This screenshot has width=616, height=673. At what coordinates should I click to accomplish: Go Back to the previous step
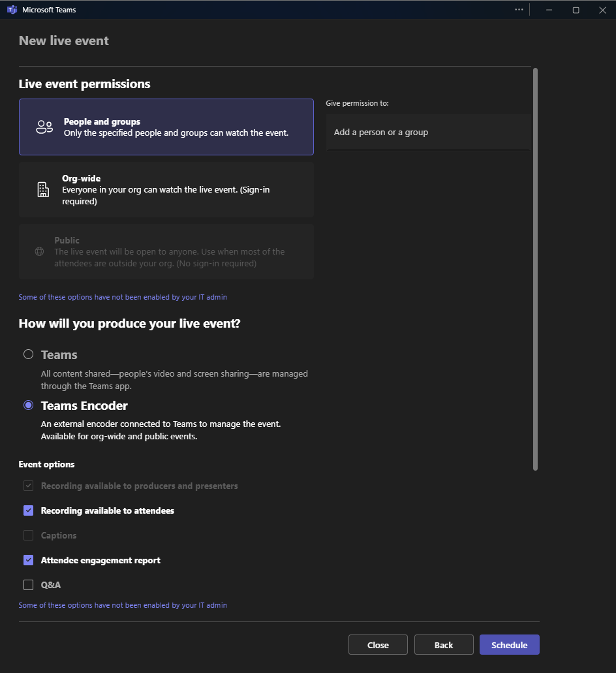(444, 645)
